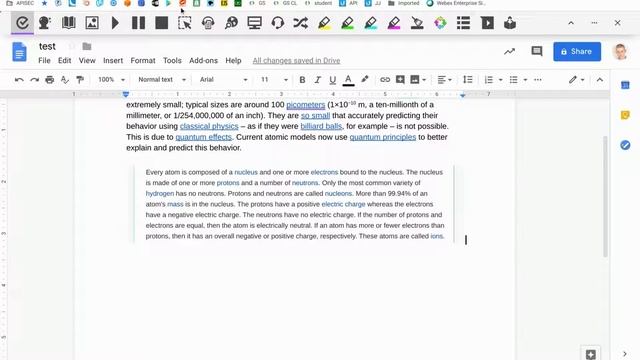Select the yellow highlighter

tap(324, 23)
